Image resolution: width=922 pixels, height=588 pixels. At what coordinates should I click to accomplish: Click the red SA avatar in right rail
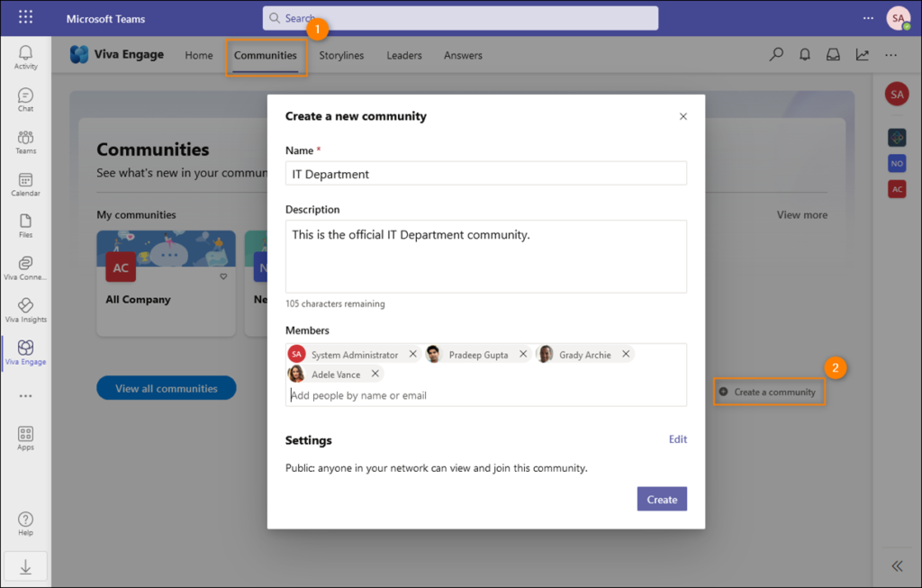897,94
